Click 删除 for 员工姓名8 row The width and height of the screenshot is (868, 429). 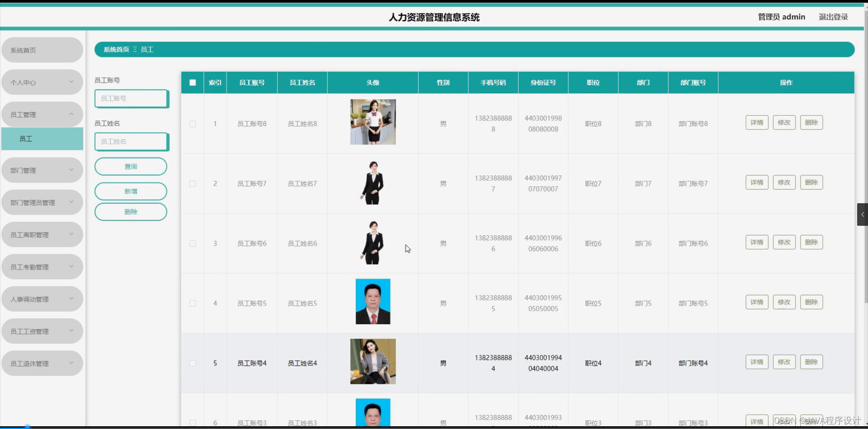[x=811, y=122]
